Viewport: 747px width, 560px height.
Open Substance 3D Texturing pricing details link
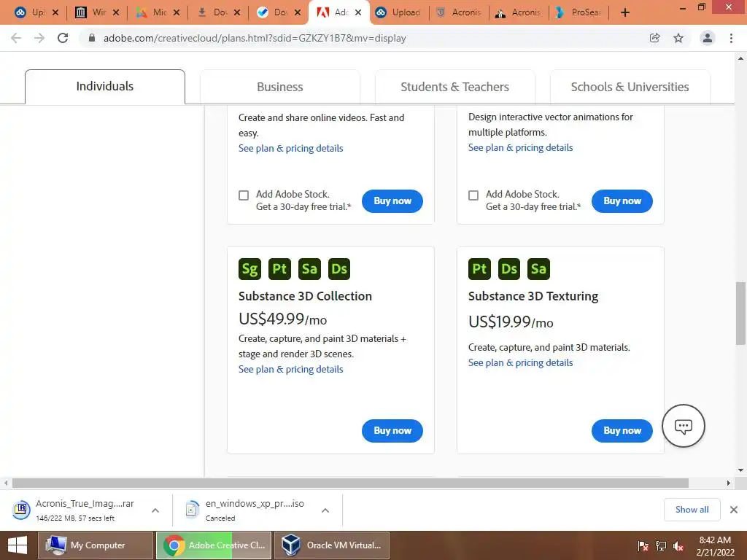[520, 362]
